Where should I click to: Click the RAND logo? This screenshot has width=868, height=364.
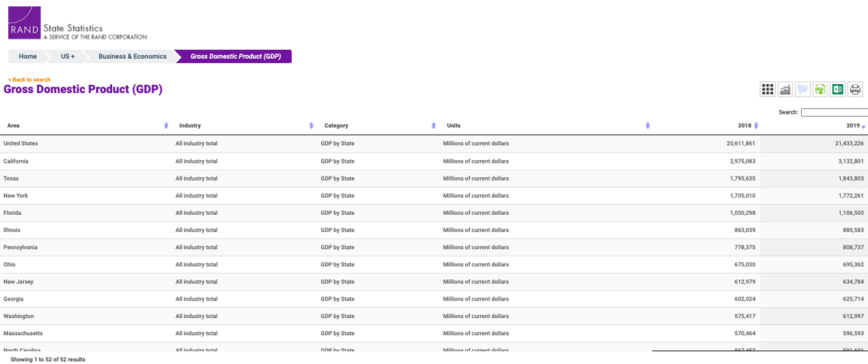point(24,23)
